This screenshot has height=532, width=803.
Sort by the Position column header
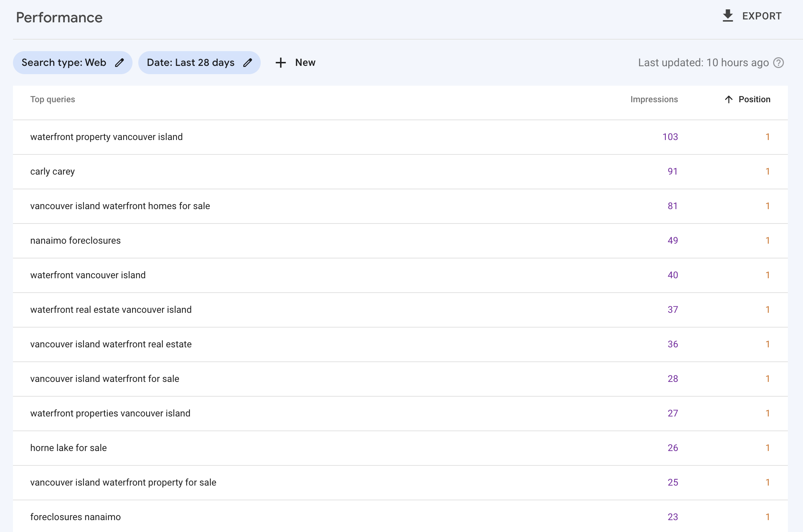pyautogui.click(x=754, y=99)
